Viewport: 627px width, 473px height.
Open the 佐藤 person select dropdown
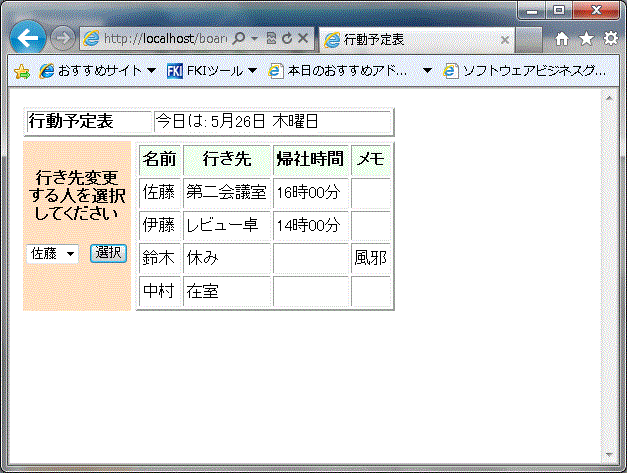[52, 253]
